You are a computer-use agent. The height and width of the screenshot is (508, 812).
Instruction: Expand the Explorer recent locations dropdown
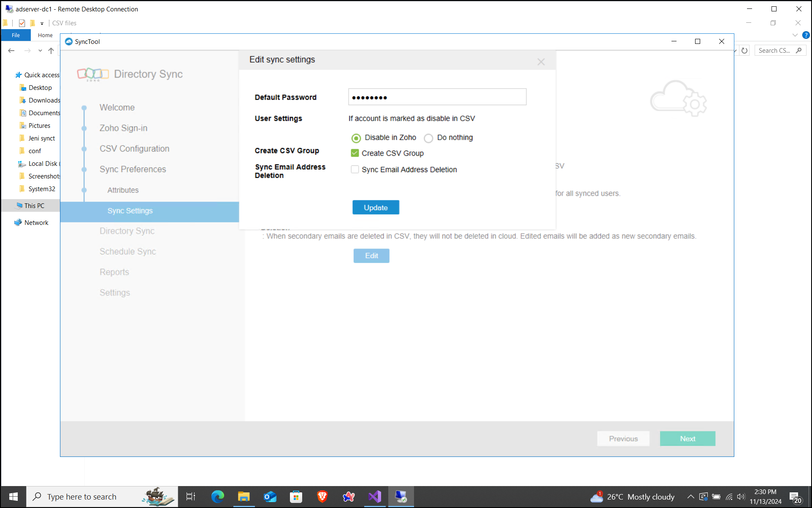click(x=40, y=51)
